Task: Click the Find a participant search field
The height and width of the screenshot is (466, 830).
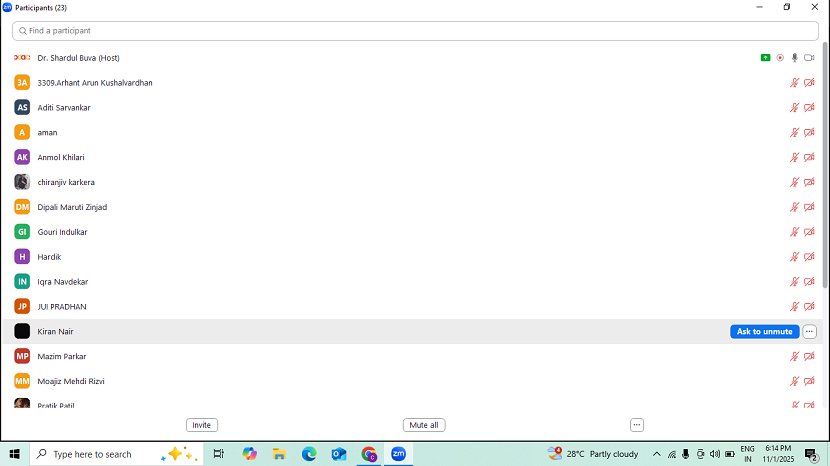Action: click(x=415, y=31)
